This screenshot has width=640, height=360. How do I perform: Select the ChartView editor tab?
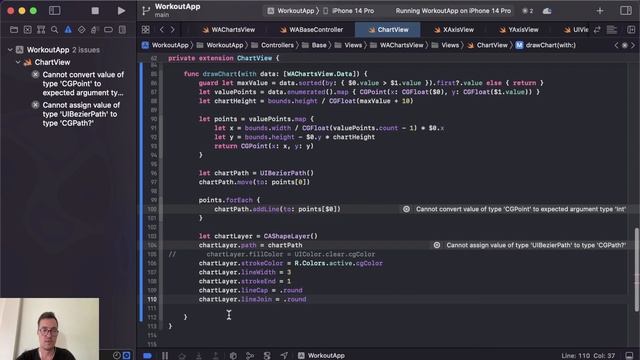point(388,29)
